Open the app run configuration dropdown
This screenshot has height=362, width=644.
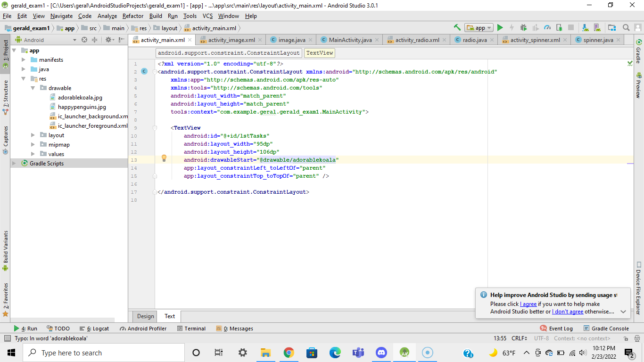click(x=479, y=28)
